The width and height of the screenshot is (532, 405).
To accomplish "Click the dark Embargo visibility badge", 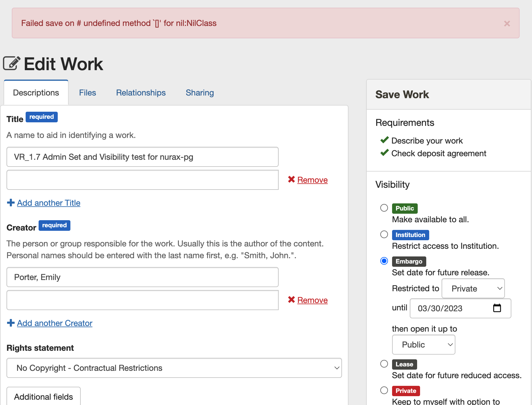I will point(409,261).
